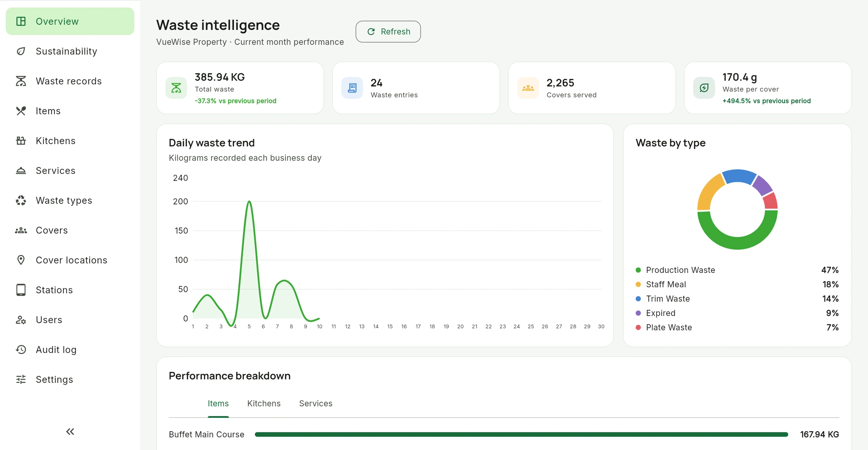Click the Stations tablet icon
This screenshot has height=450, width=868.
(21, 290)
